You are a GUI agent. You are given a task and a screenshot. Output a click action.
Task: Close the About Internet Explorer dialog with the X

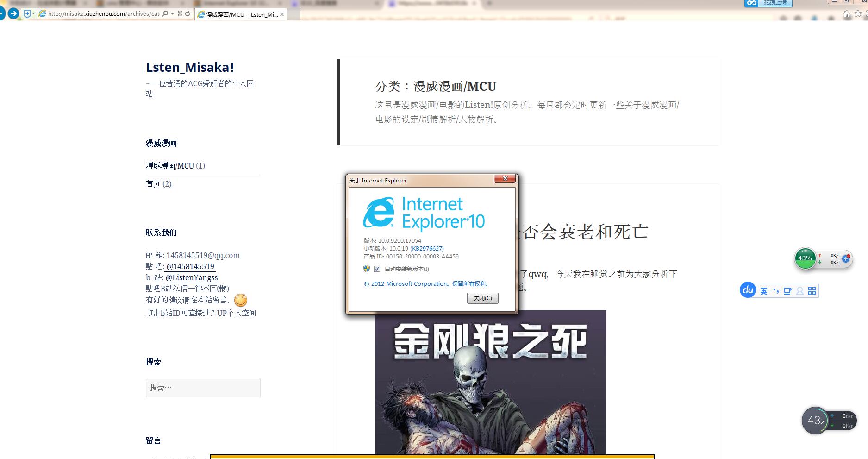point(505,178)
